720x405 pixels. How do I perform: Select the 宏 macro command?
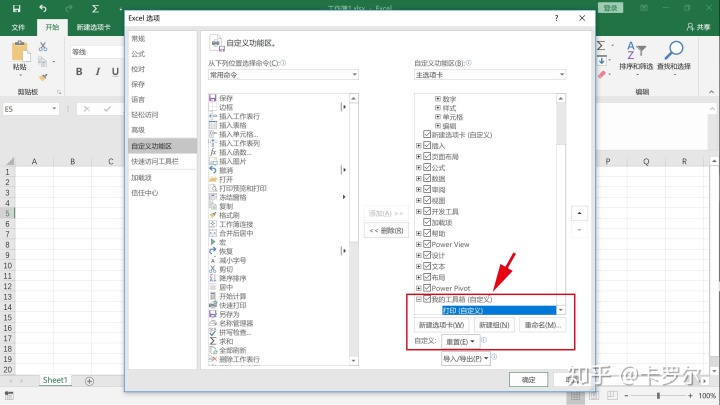click(x=218, y=242)
